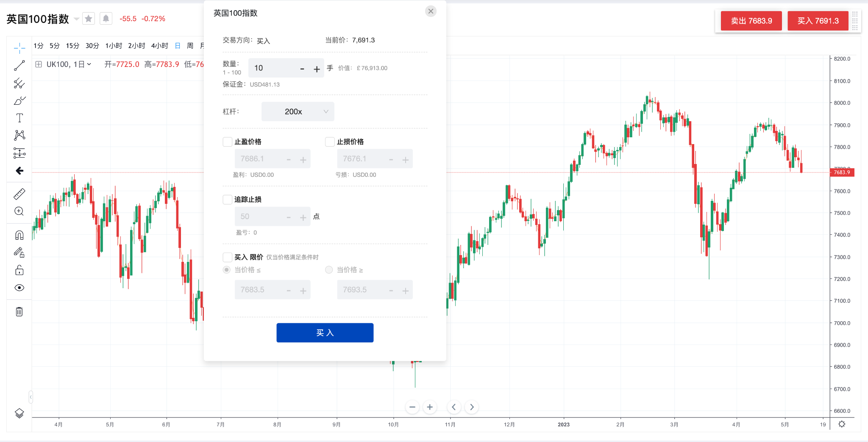Set a price alert with bell icon
The height and width of the screenshot is (442, 868).
[x=106, y=19]
